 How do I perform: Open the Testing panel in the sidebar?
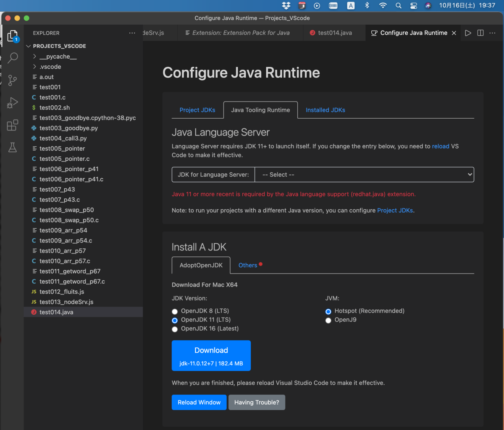coord(13,147)
